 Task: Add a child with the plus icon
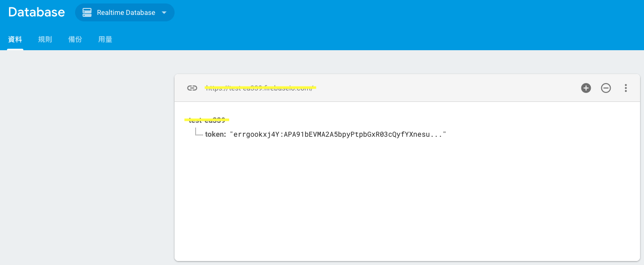[x=586, y=88]
